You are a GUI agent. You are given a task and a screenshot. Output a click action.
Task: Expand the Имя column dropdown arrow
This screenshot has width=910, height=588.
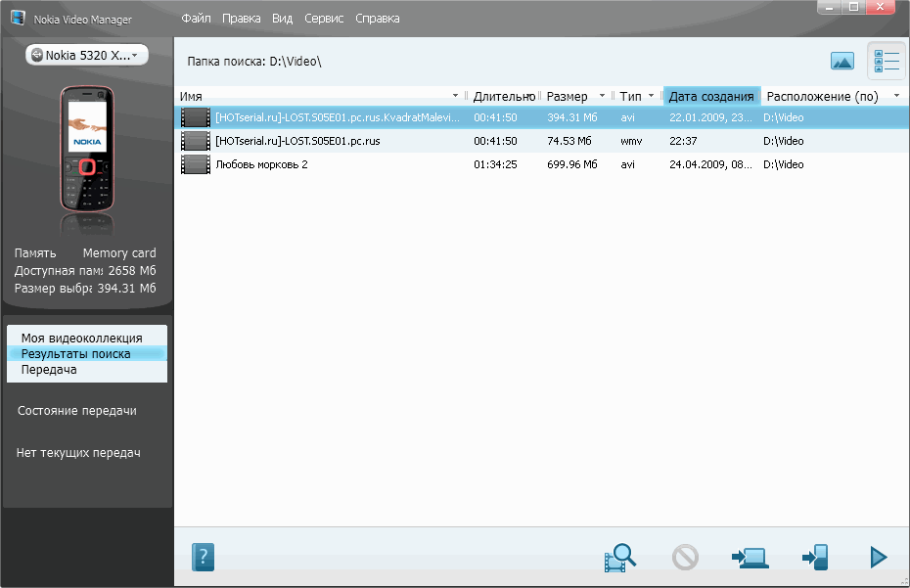455,96
